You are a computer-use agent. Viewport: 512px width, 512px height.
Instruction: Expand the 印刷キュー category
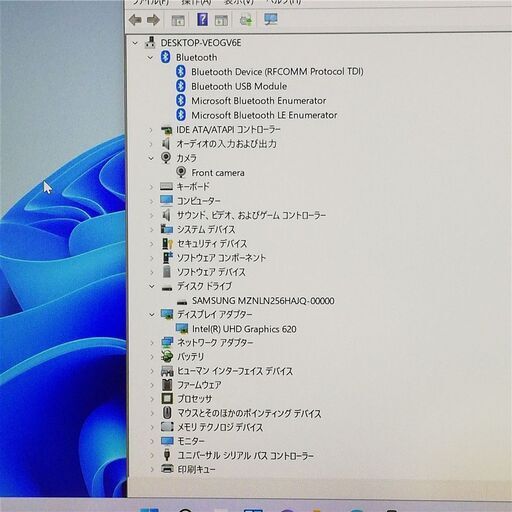[x=152, y=469]
